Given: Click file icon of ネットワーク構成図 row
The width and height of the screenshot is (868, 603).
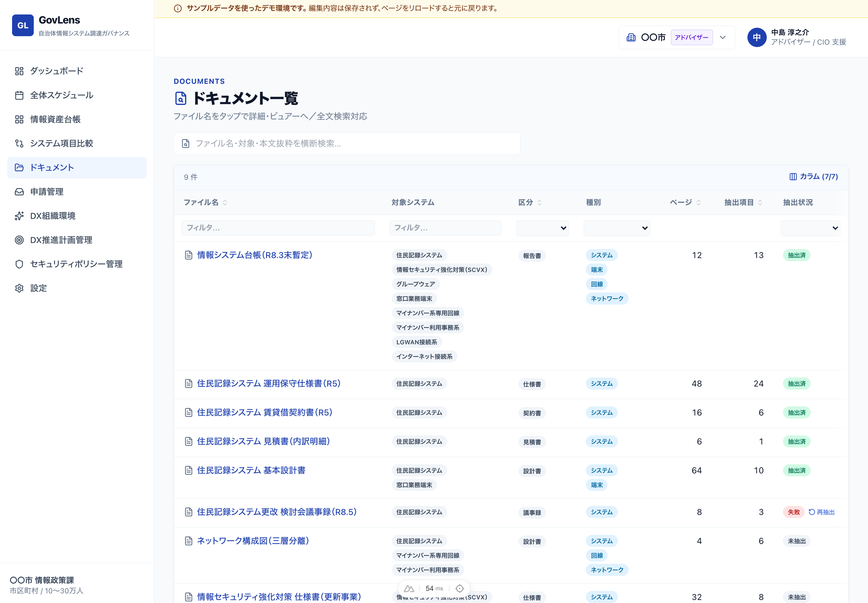Looking at the screenshot, I should click(x=188, y=541).
